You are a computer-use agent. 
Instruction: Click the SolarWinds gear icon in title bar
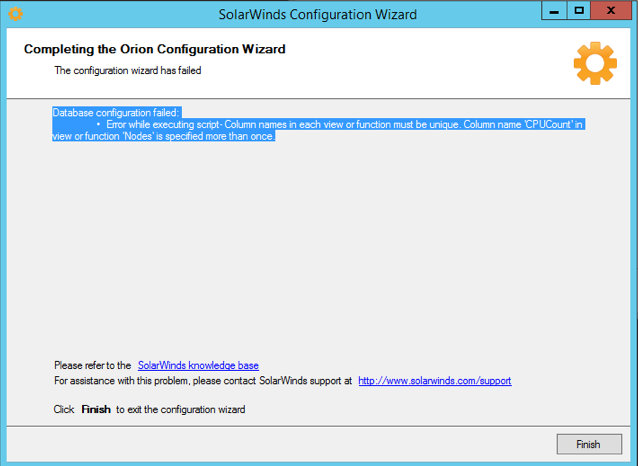pyautogui.click(x=15, y=14)
